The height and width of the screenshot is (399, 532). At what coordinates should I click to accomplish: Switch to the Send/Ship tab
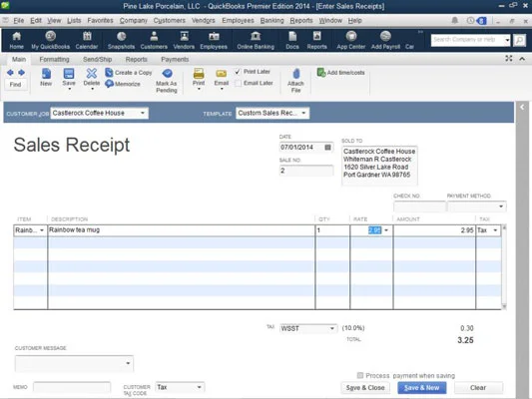click(98, 59)
